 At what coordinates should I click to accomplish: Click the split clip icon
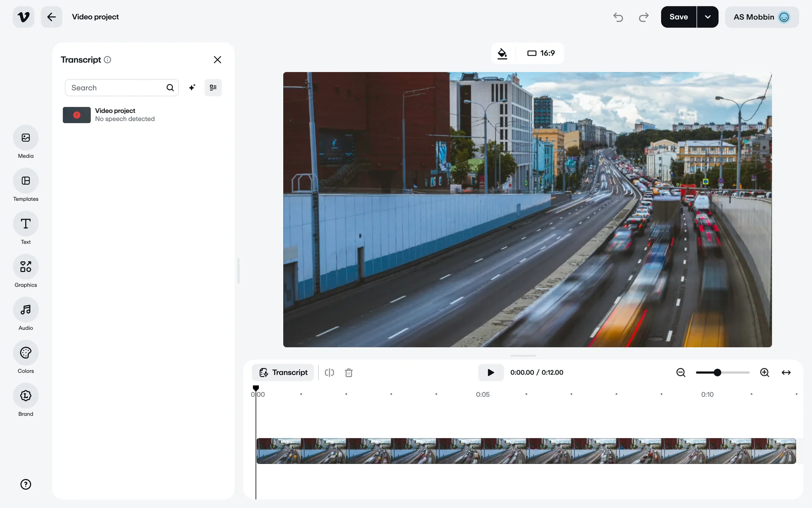(x=329, y=373)
